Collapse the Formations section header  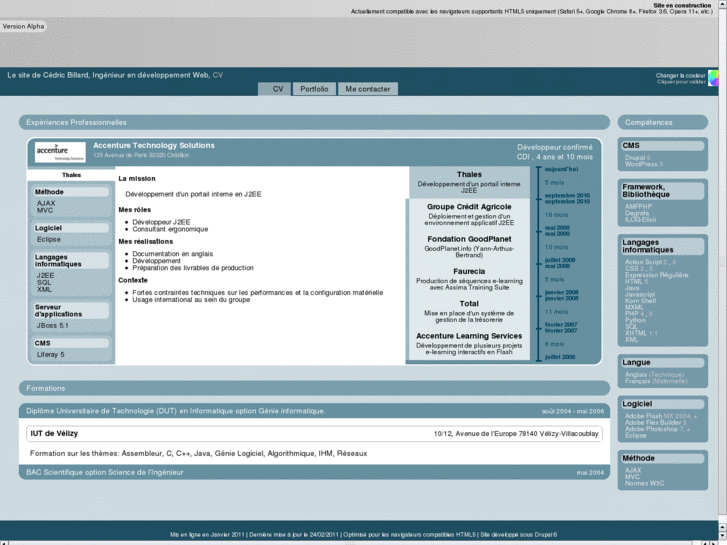(314, 388)
